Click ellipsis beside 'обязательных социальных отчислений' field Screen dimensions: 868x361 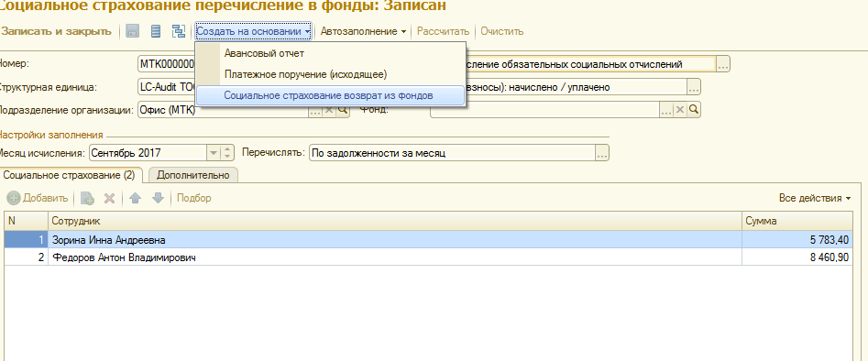click(723, 64)
